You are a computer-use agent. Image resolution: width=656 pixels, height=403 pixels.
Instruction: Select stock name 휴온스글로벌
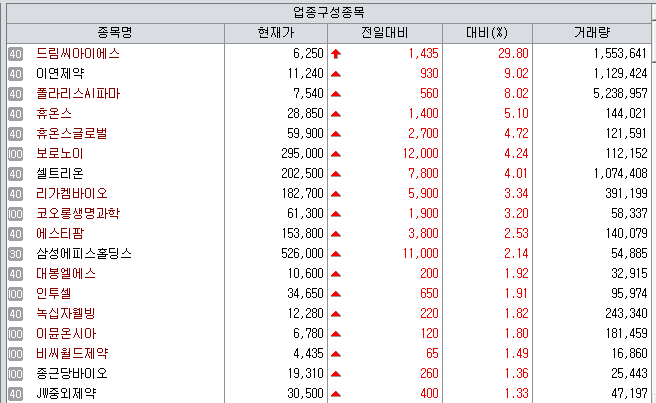coord(72,133)
